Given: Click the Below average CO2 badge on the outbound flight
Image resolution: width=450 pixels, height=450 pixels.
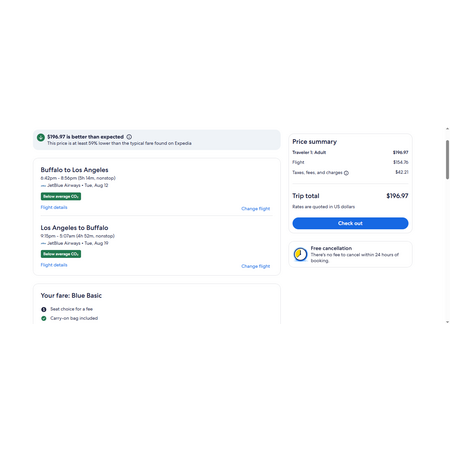Looking at the screenshot, I should (61, 196).
